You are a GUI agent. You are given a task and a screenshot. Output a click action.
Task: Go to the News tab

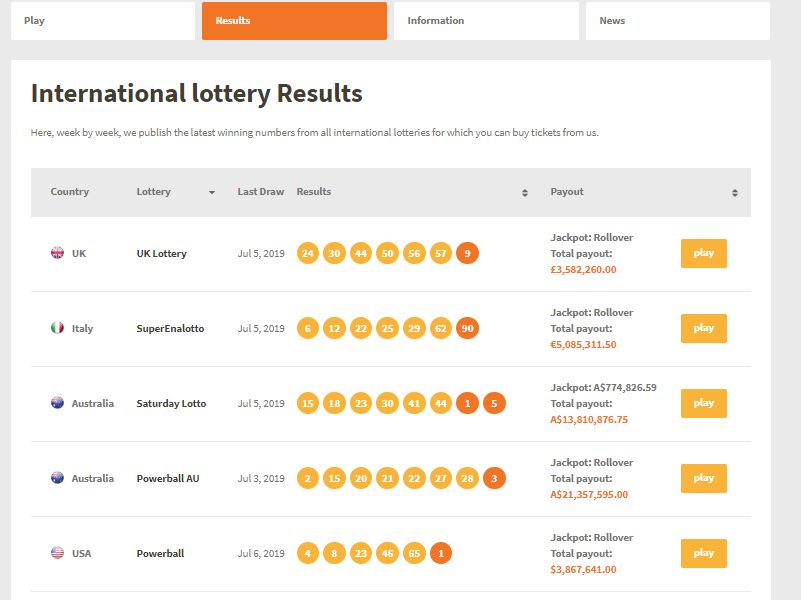(x=677, y=21)
